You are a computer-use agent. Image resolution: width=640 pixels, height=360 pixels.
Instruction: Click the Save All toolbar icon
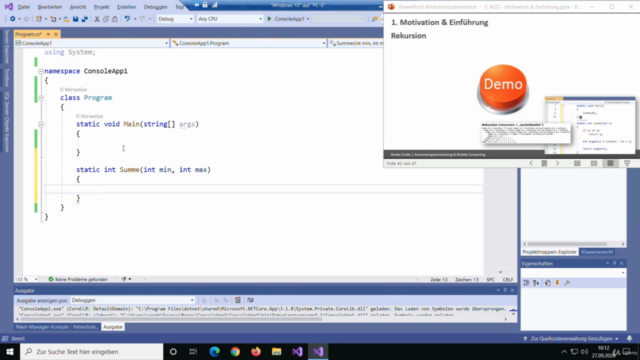click(84, 19)
